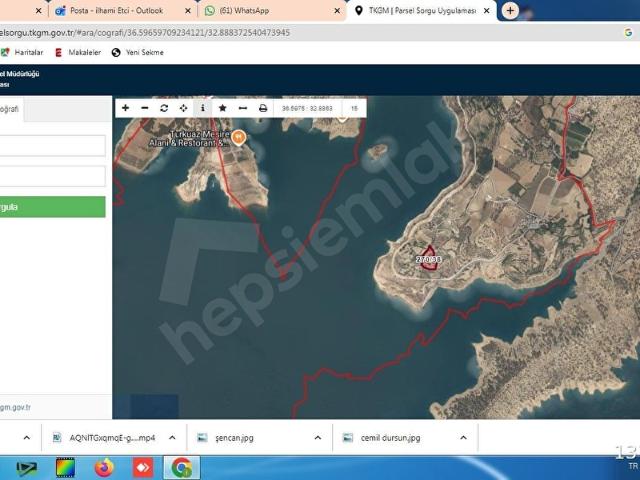
Task: Click the Turkuaz Mesire Alanı restaurant marker
Action: [x=238, y=138]
